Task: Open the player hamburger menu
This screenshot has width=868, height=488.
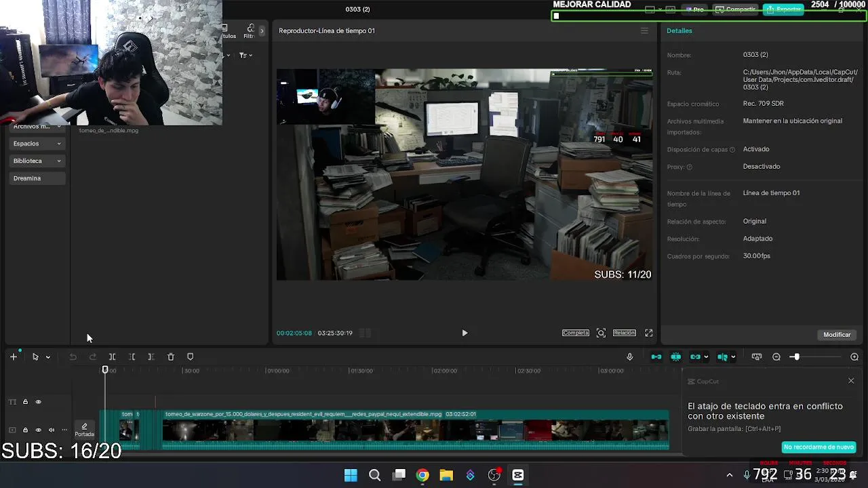Action: pos(644,30)
